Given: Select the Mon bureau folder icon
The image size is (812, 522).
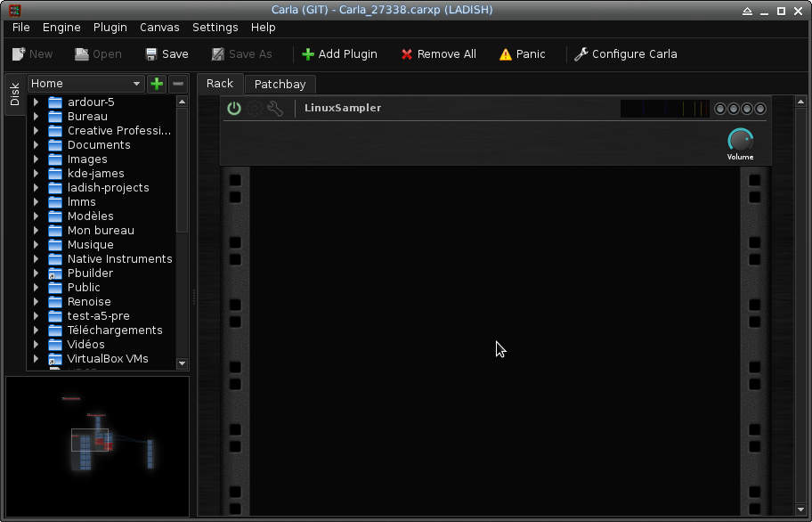Looking at the screenshot, I should point(55,231).
